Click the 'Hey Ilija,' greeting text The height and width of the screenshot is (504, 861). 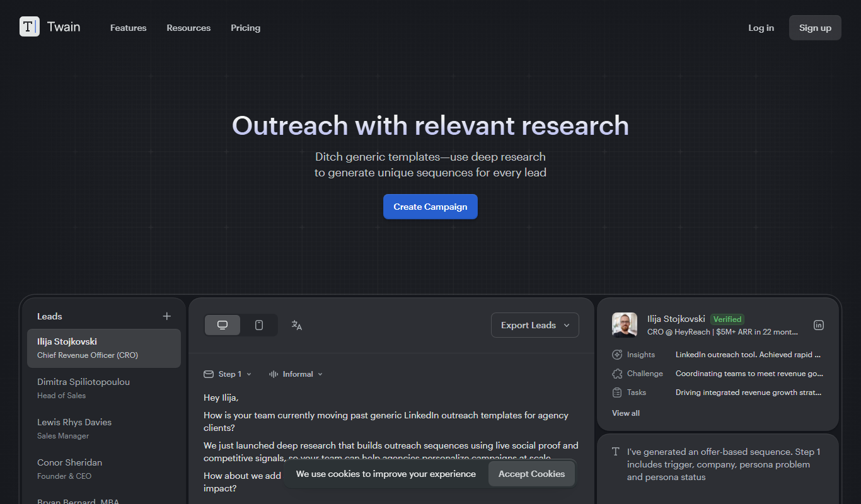click(221, 398)
